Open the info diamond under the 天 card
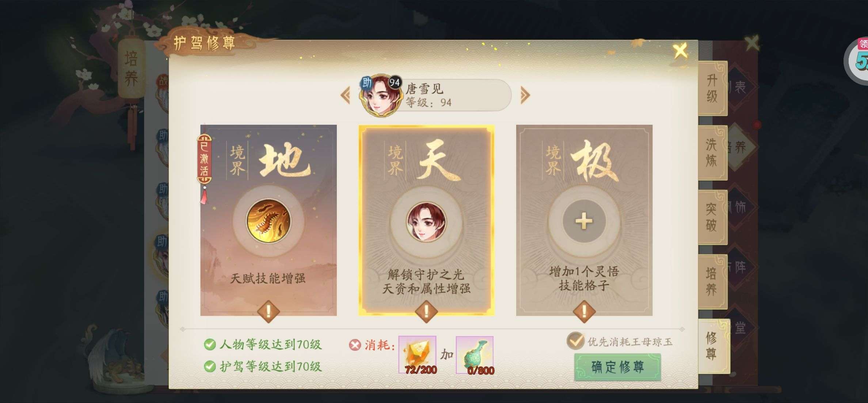868x403 pixels. tap(426, 311)
